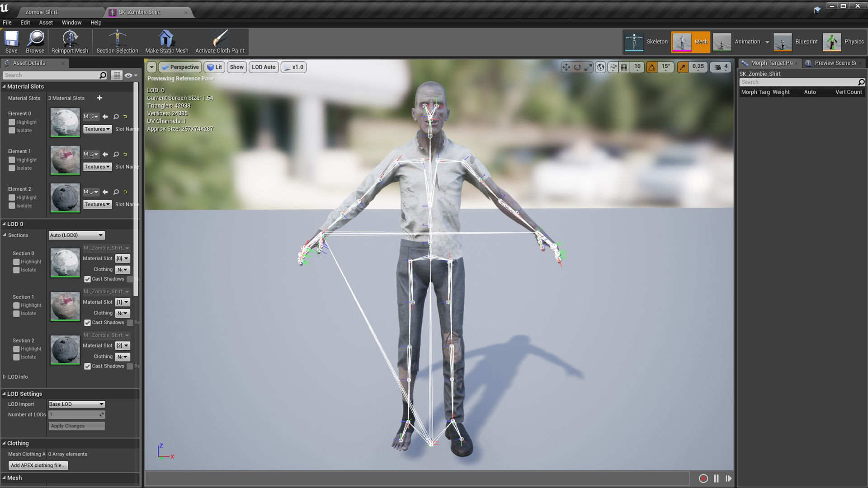Screen dimensions: 868x488
Task: Click the details search magnifier icon
Action: click(103, 75)
